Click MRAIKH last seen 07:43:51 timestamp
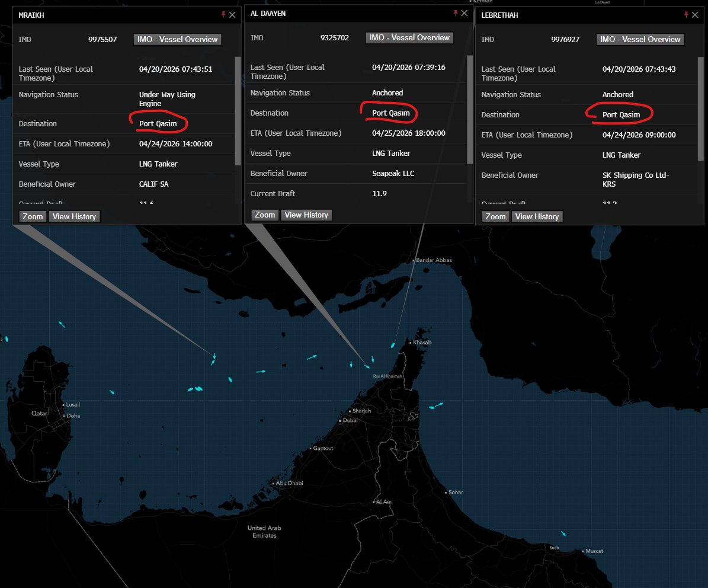This screenshot has width=708, height=588. [x=175, y=69]
